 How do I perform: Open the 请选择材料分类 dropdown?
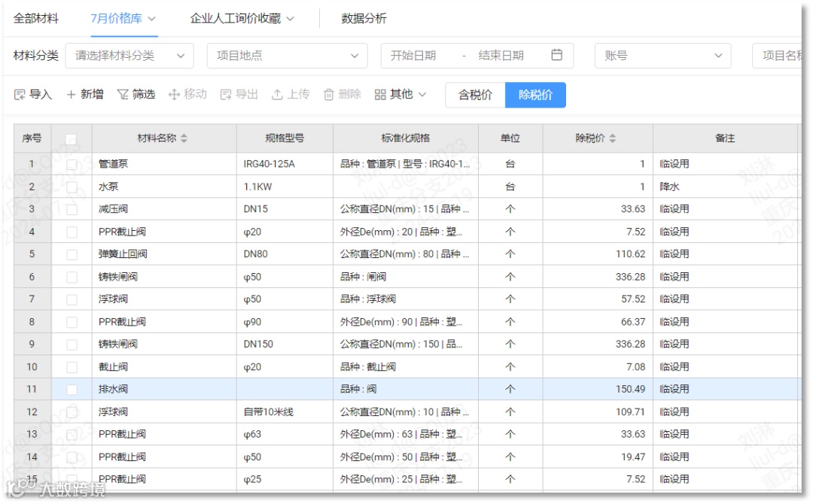[129, 56]
